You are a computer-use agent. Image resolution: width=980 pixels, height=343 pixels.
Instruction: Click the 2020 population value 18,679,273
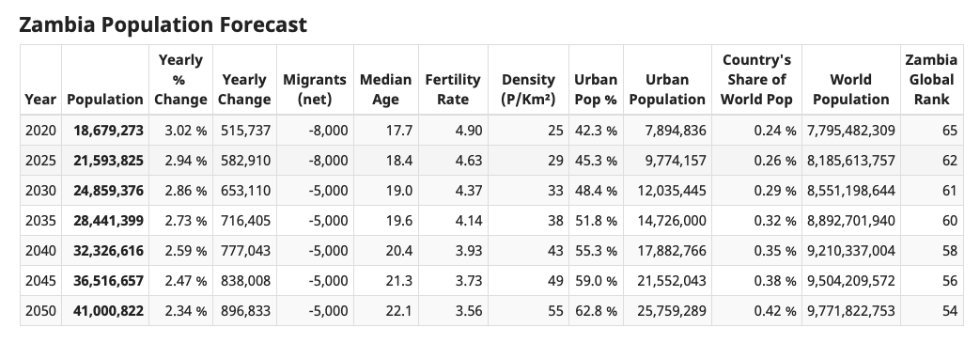[x=108, y=131]
